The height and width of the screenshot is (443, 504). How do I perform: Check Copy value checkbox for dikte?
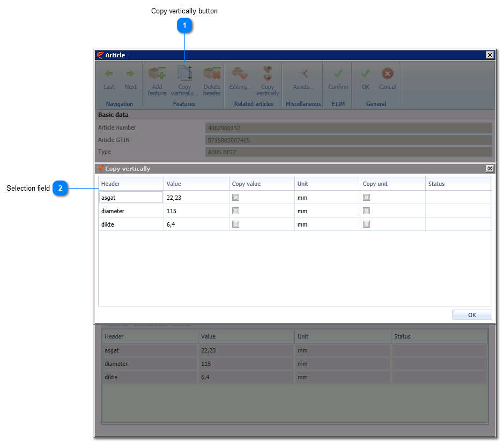coord(235,224)
